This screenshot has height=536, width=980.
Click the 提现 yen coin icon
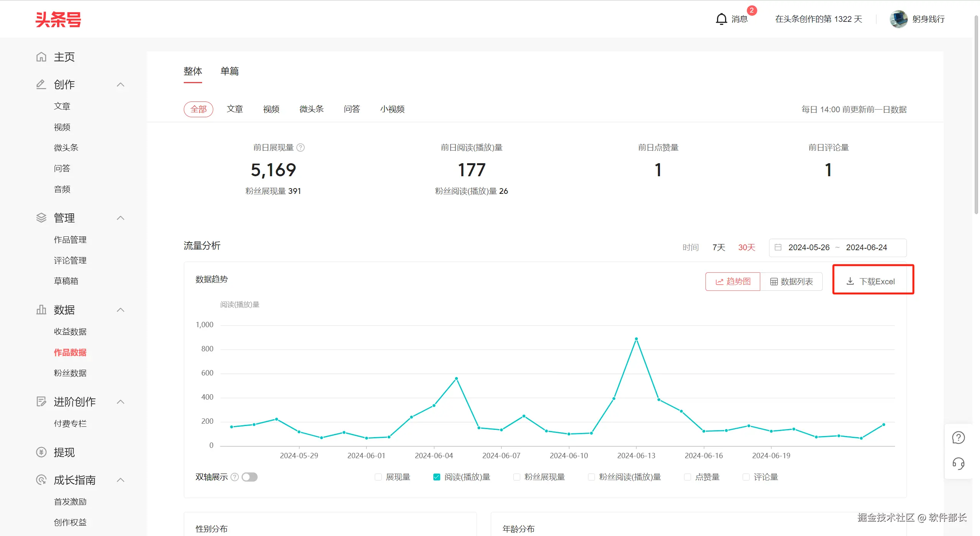[x=41, y=452]
